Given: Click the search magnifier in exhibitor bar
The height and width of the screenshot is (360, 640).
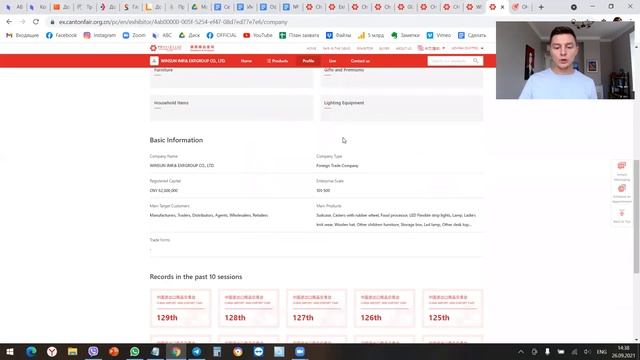Looking at the screenshot, I should click(476, 61).
